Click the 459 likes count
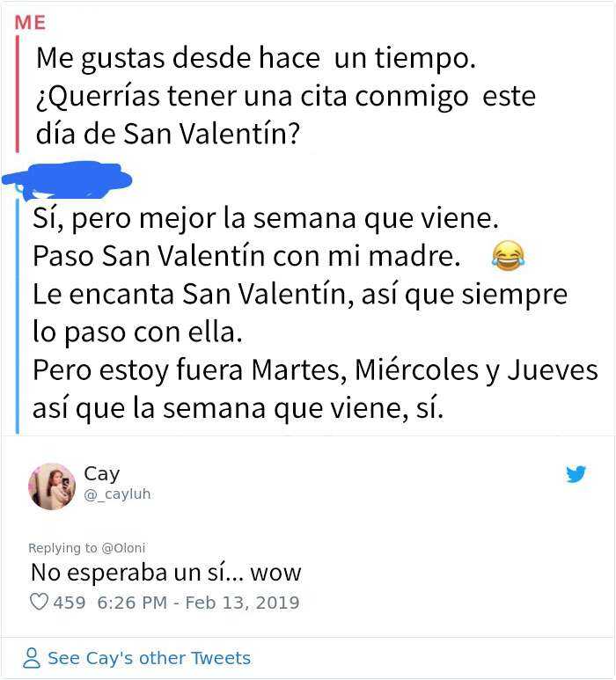 coord(70,603)
